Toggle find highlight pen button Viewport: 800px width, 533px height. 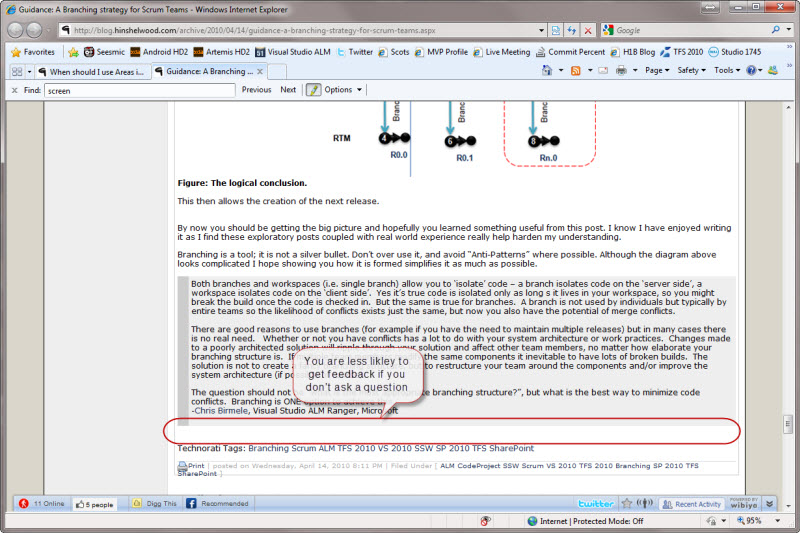[313, 90]
